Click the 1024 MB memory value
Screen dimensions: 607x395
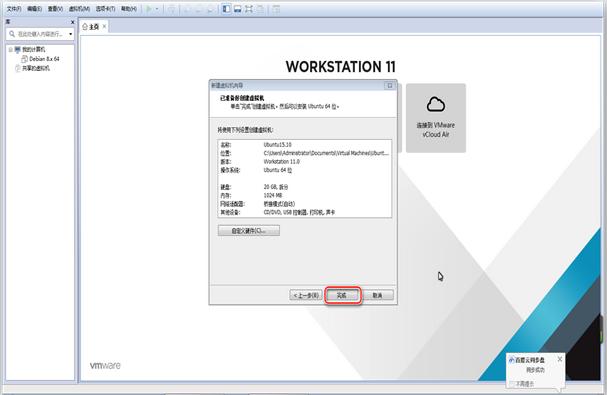click(x=273, y=196)
